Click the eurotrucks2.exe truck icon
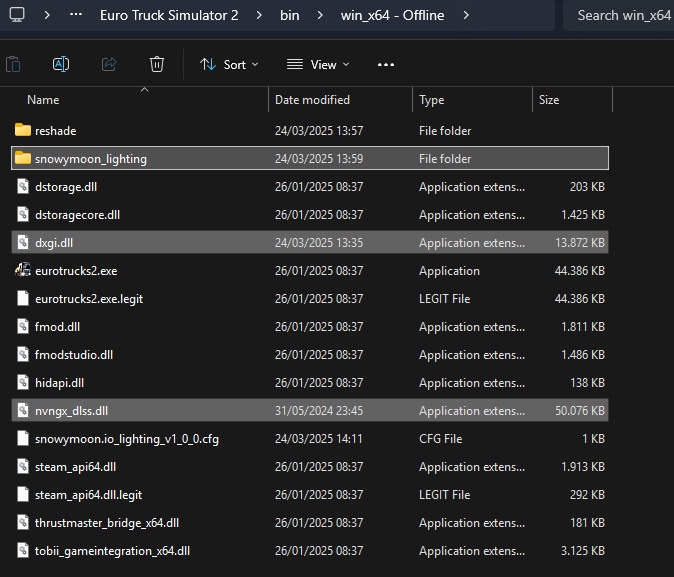674x577 pixels. pos(23,270)
